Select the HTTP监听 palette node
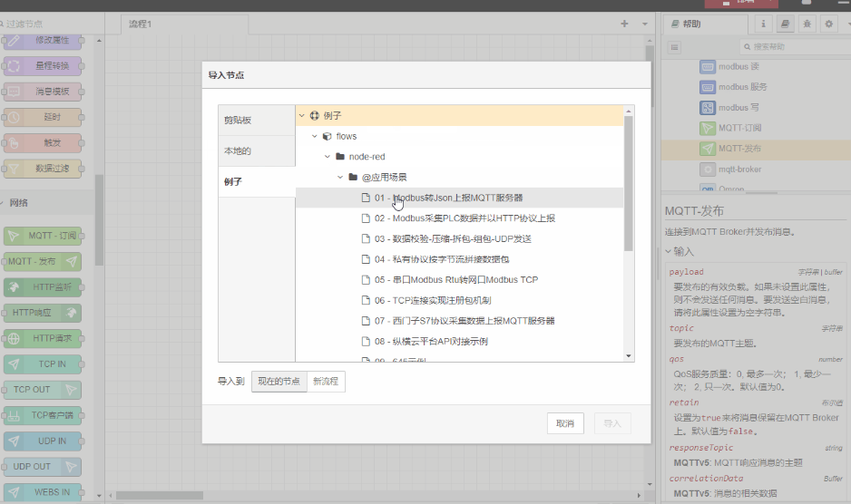The image size is (851, 504). coord(43,287)
